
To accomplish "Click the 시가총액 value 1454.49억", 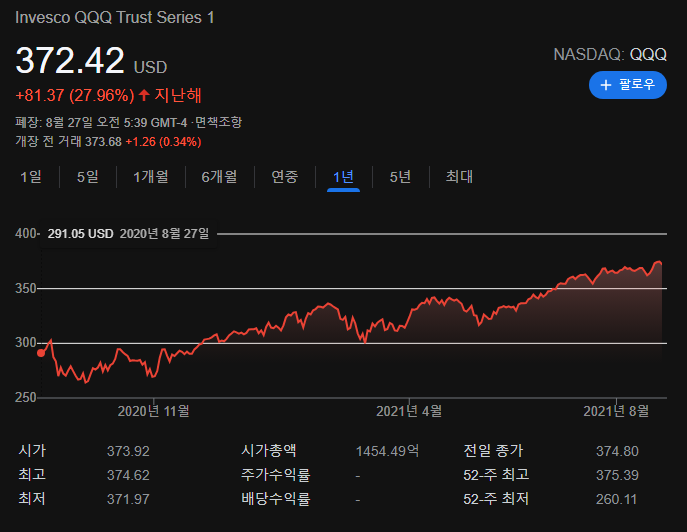I will 387,451.
